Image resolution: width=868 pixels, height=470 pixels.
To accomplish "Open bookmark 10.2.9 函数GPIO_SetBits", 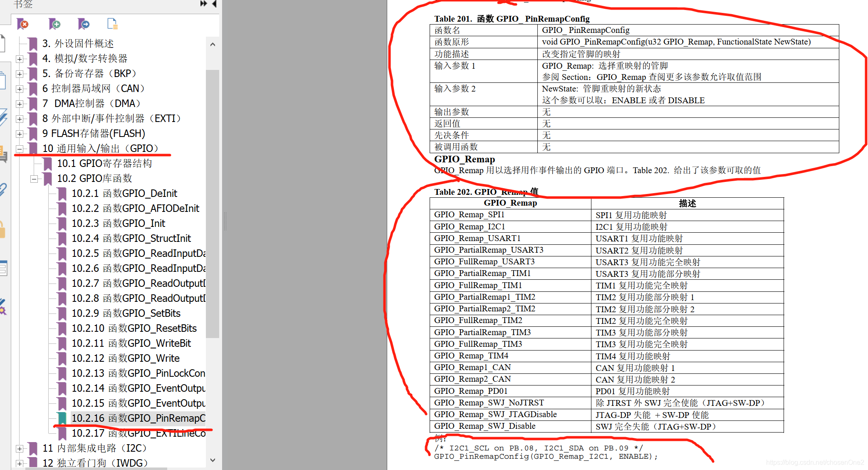I will [126, 313].
